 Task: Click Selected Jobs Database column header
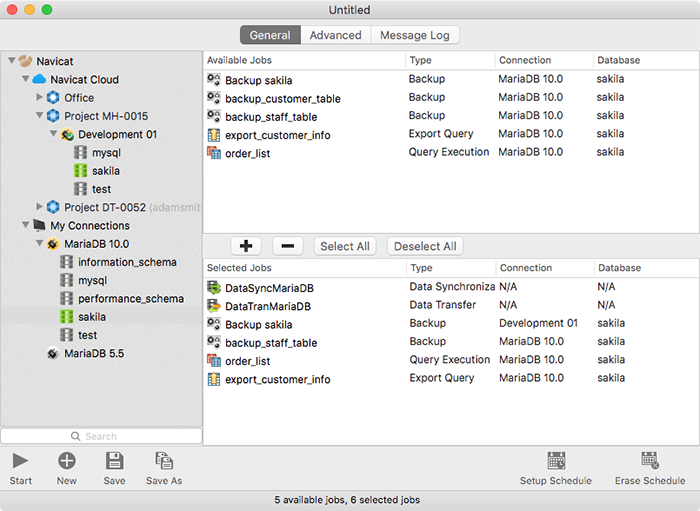click(x=646, y=268)
